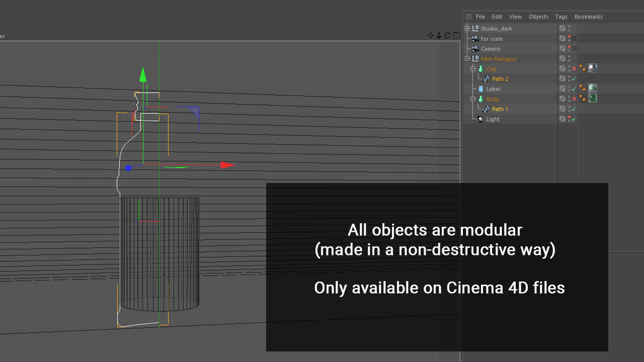Disable Path 2 via its green checkmark
The width and height of the screenshot is (644, 362).
coord(574,79)
